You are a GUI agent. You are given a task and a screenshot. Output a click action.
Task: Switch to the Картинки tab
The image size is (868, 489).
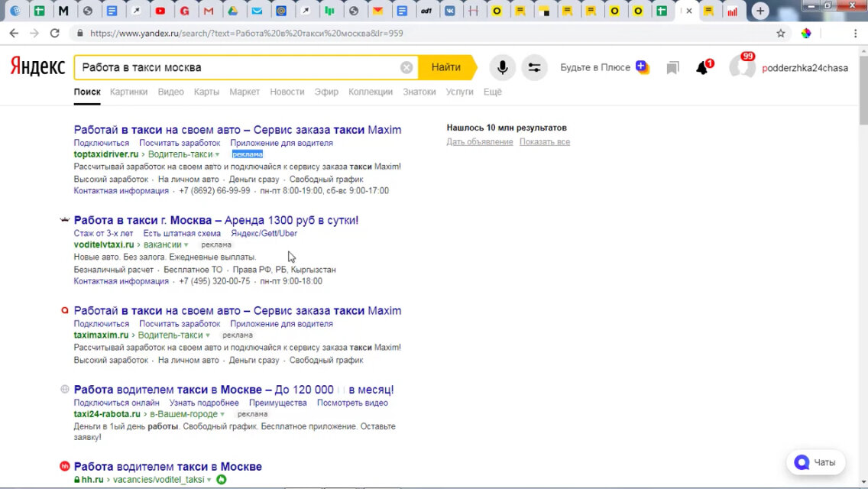(x=129, y=92)
